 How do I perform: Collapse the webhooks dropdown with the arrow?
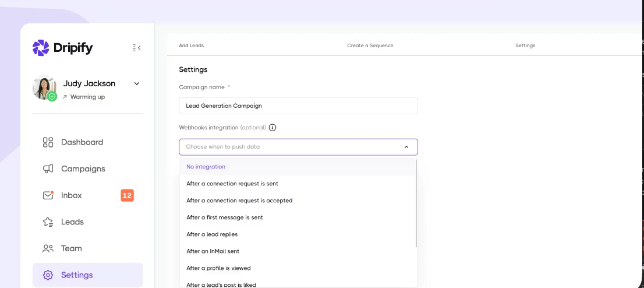[406, 147]
